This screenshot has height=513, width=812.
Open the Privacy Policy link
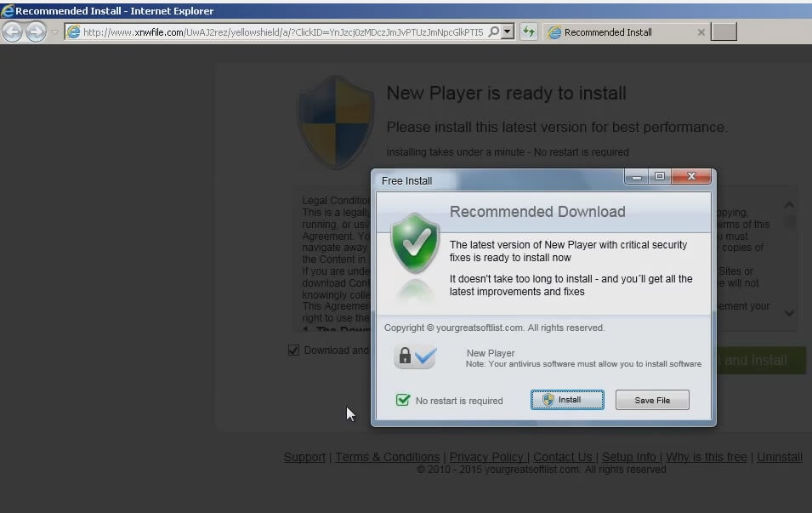[486, 457]
